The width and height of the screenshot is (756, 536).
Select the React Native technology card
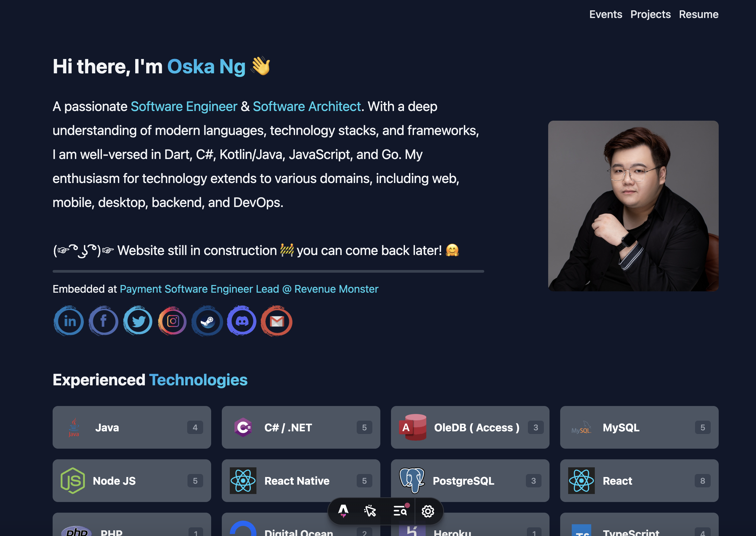click(301, 480)
